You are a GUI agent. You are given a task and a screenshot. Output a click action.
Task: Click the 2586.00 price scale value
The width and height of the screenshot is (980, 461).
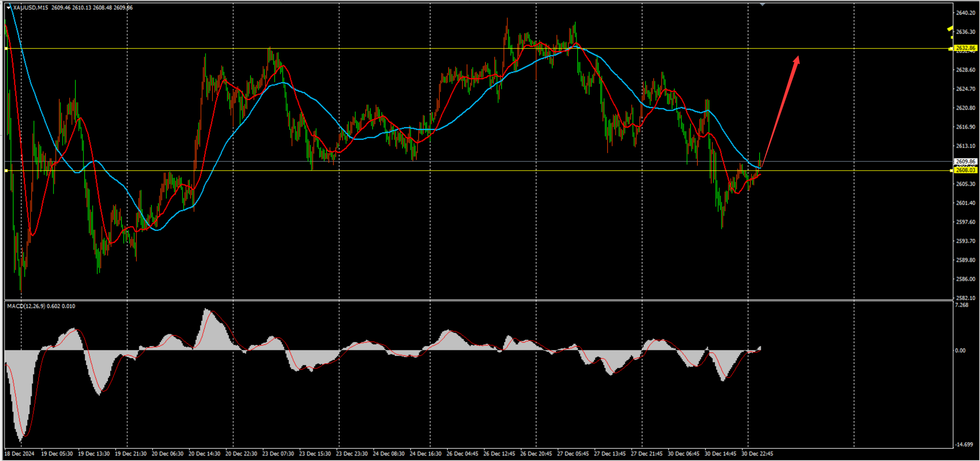[x=966, y=279]
